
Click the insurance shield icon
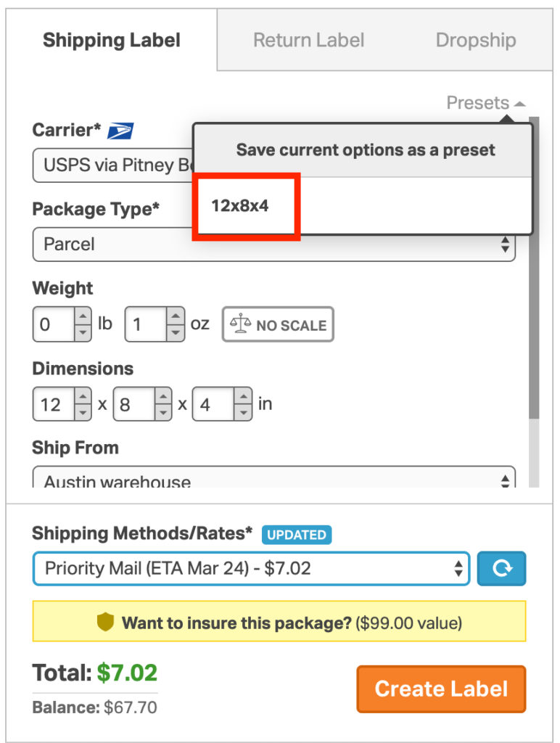[x=105, y=622]
